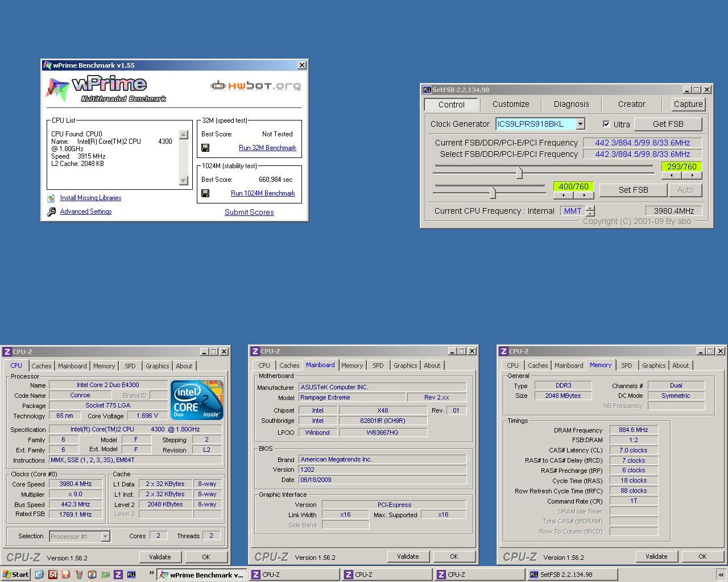The image size is (728, 582).
Task: Open Caches tab in the CPU-Z processor window
Action: [x=42, y=366]
